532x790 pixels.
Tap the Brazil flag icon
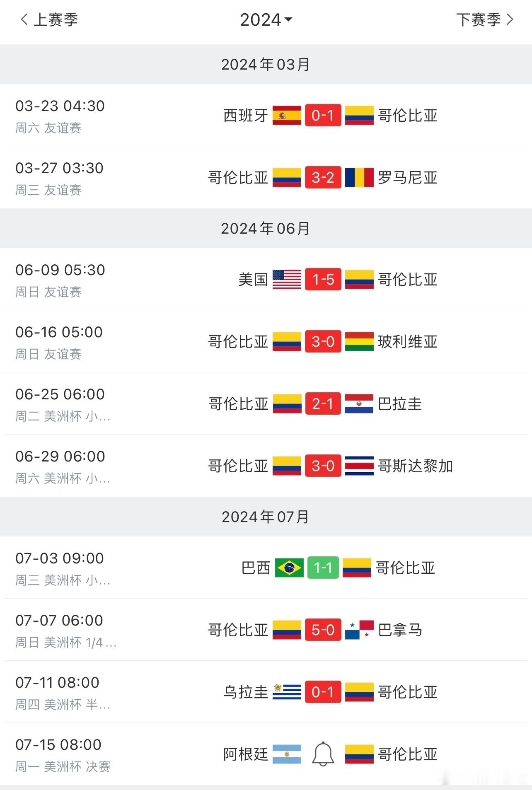289,568
